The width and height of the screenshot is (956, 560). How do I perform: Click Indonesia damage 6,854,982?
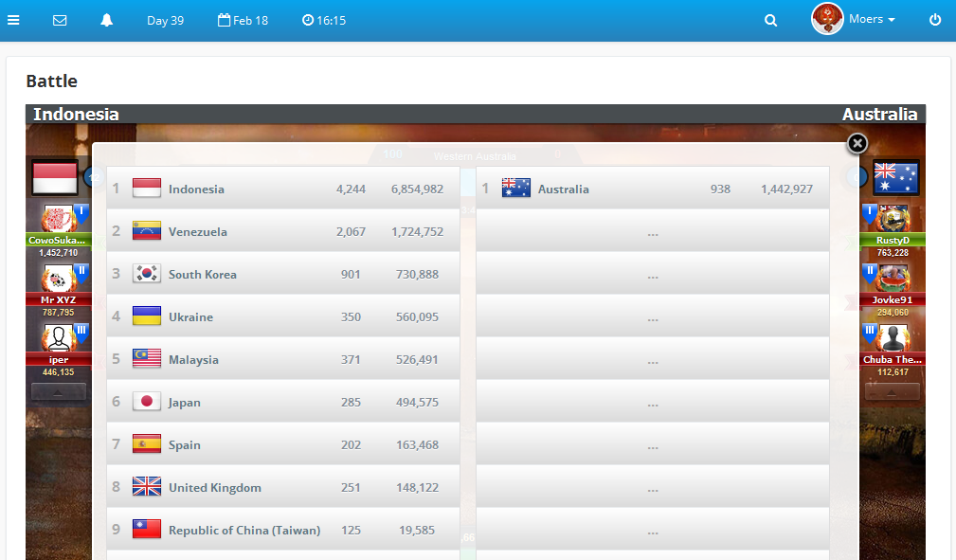417,190
